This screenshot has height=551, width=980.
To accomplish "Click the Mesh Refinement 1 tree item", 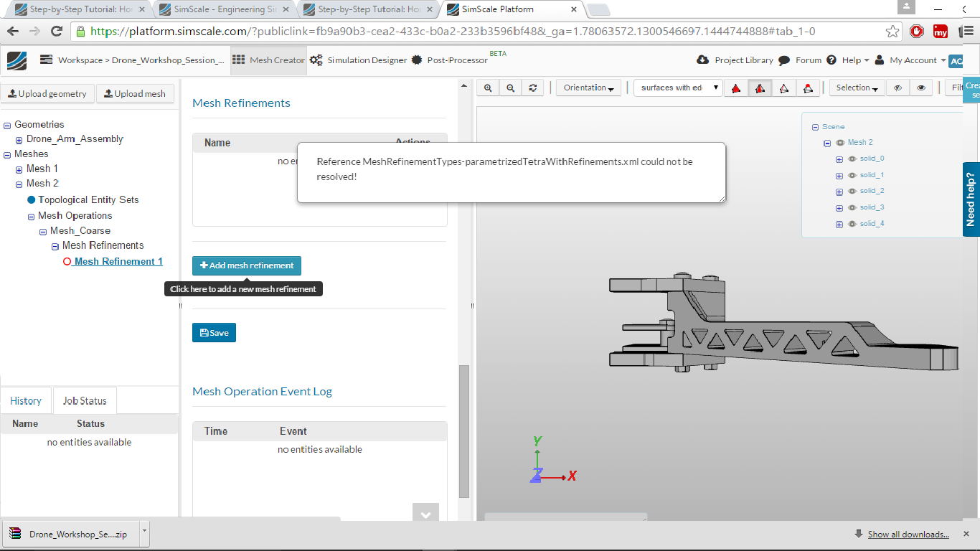I will [118, 262].
